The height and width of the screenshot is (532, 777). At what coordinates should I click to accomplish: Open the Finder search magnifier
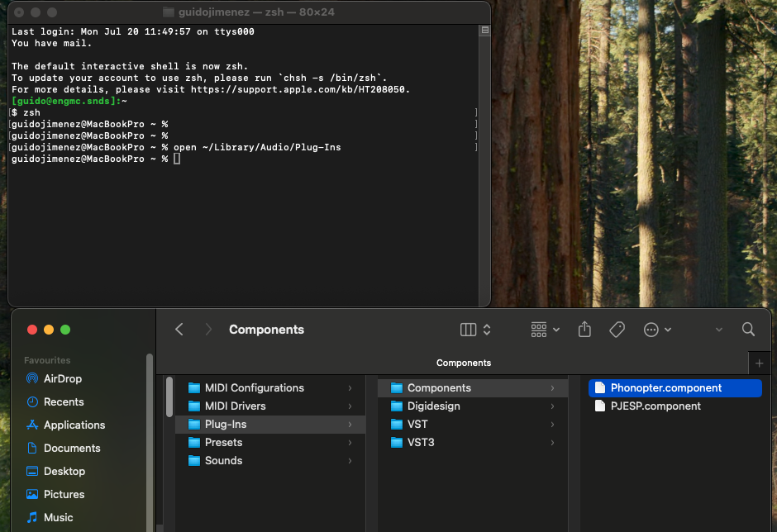point(748,330)
